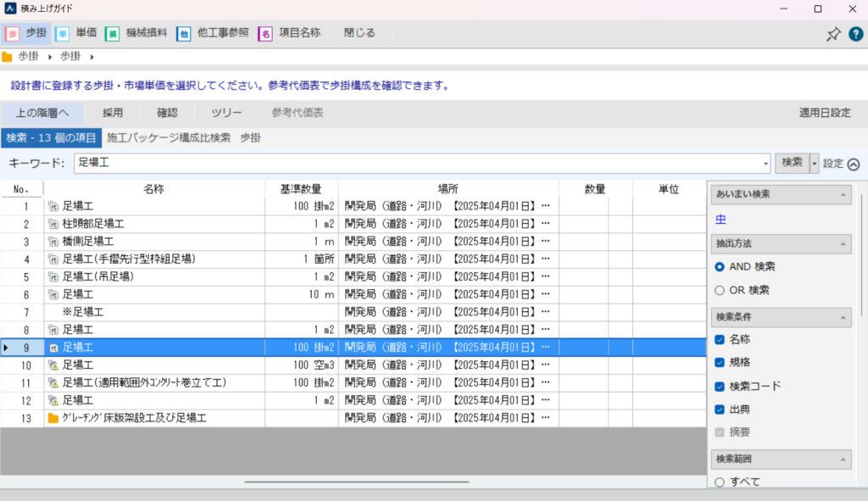
Task: Click the pin icon in the top right
Action: click(833, 34)
